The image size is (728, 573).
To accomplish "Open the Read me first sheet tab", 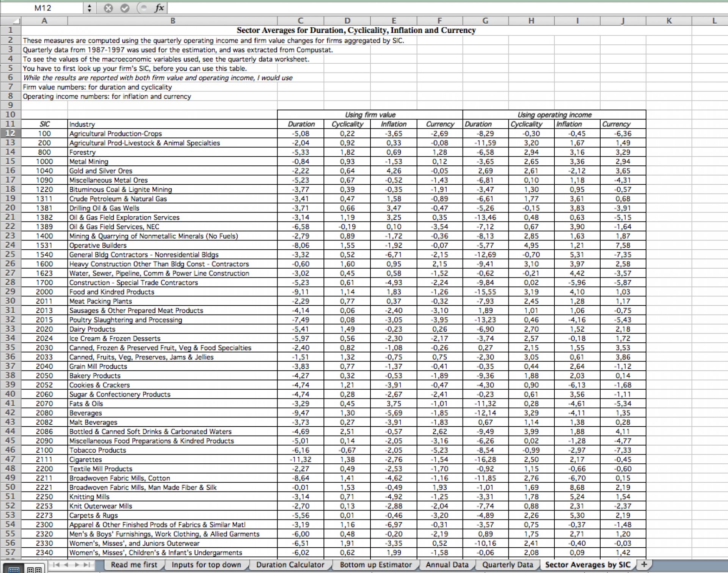I will click(x=134, y=565).
